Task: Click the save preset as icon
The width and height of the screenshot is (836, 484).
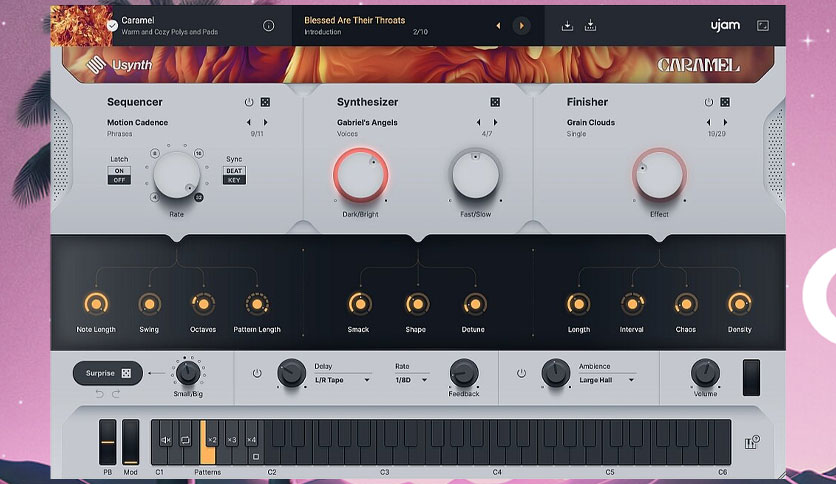Action: coord(590,26)
